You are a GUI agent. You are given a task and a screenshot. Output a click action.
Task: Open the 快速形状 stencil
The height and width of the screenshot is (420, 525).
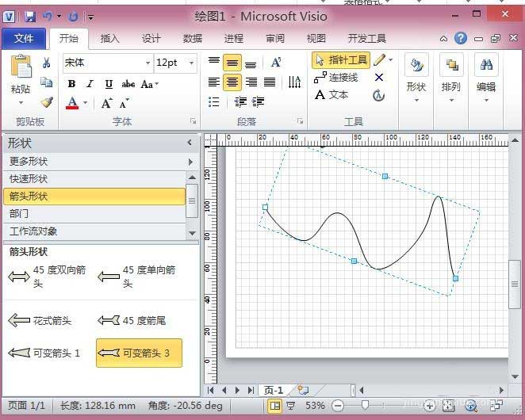pyautogui.click(x=94, y=179)
